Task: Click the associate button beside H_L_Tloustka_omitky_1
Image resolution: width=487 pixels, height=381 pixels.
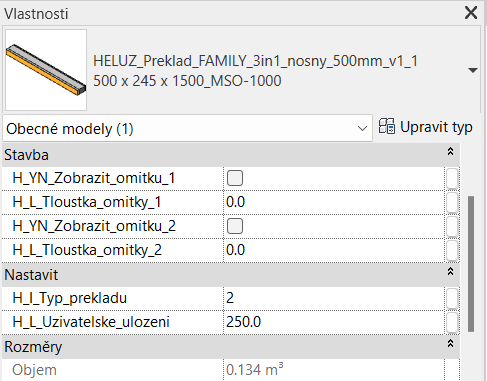Action: (452, 202)
